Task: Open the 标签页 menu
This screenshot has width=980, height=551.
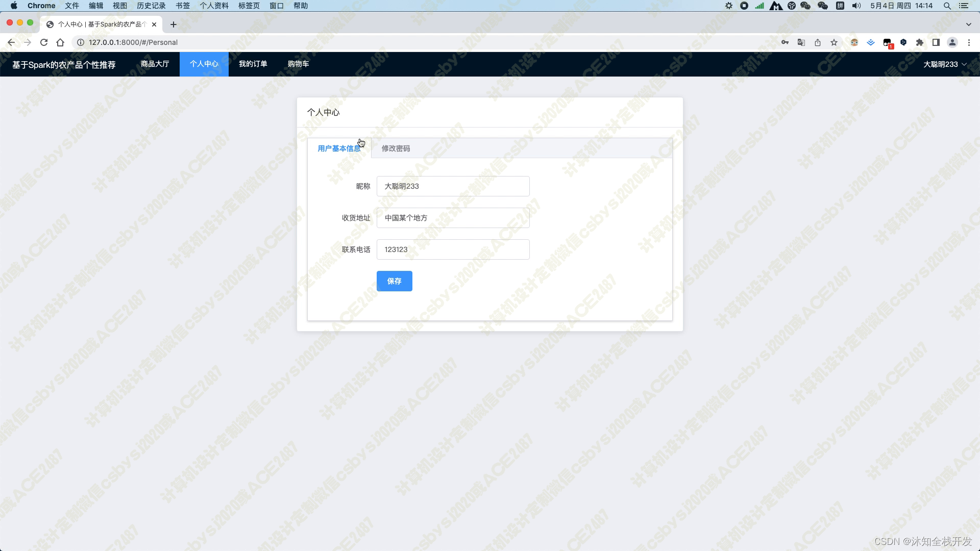Action: pyautogui.click(x=249, y=6)
